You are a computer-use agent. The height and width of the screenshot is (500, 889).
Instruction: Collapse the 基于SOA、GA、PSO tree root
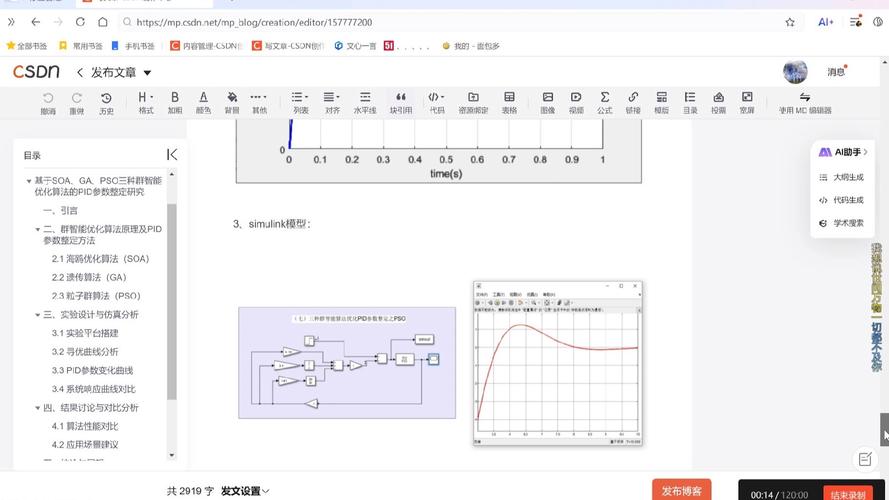tap(29, 181)
